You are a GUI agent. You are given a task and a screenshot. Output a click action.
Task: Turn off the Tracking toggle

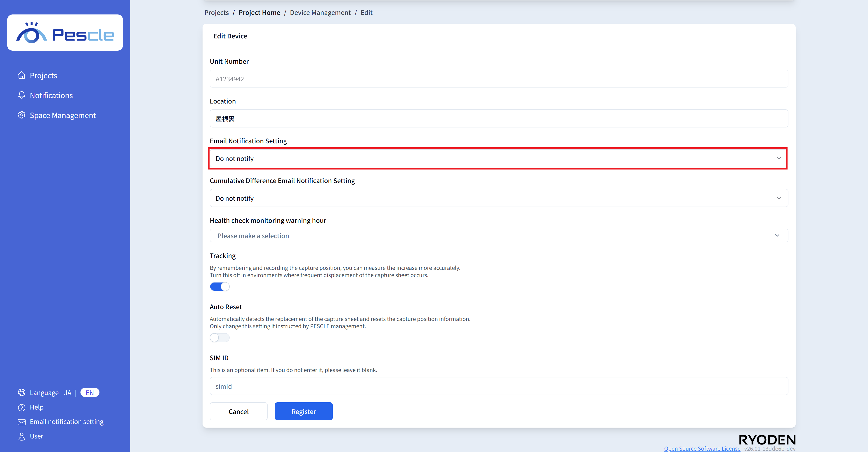tap(219, 287)
